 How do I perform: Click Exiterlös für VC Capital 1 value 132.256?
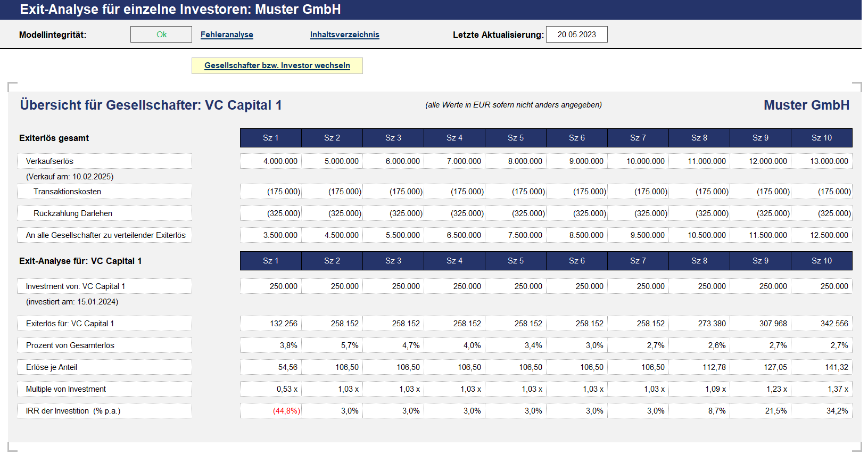pos(271,324)
